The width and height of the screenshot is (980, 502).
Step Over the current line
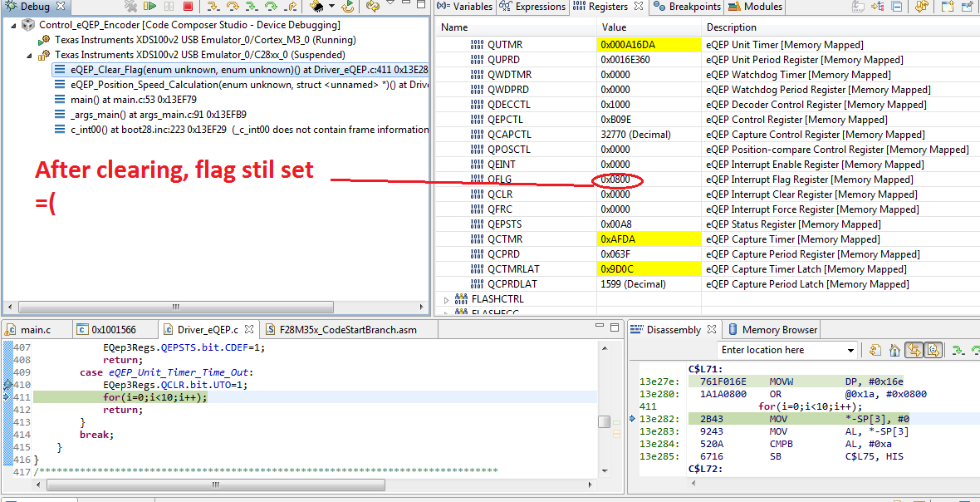[232, 7]
